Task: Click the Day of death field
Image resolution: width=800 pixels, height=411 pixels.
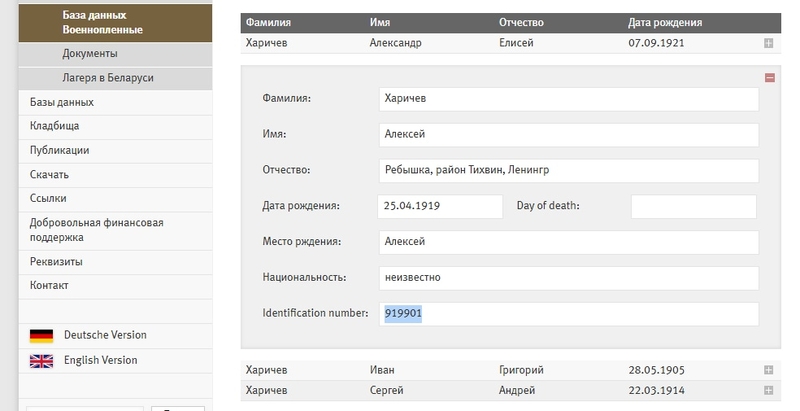Action: tap(694, 206)
